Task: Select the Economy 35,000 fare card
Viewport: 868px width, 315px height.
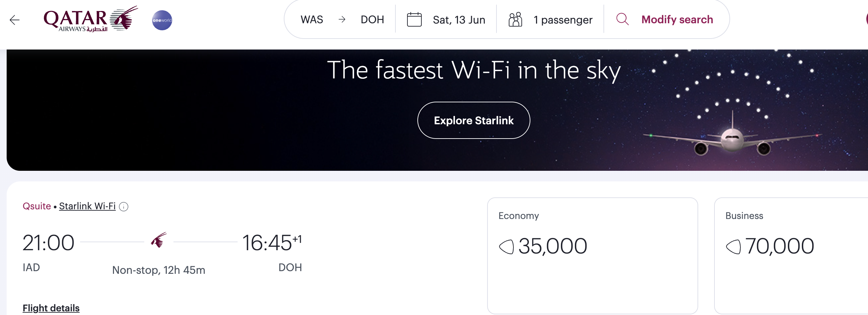Action: point(593,256)
